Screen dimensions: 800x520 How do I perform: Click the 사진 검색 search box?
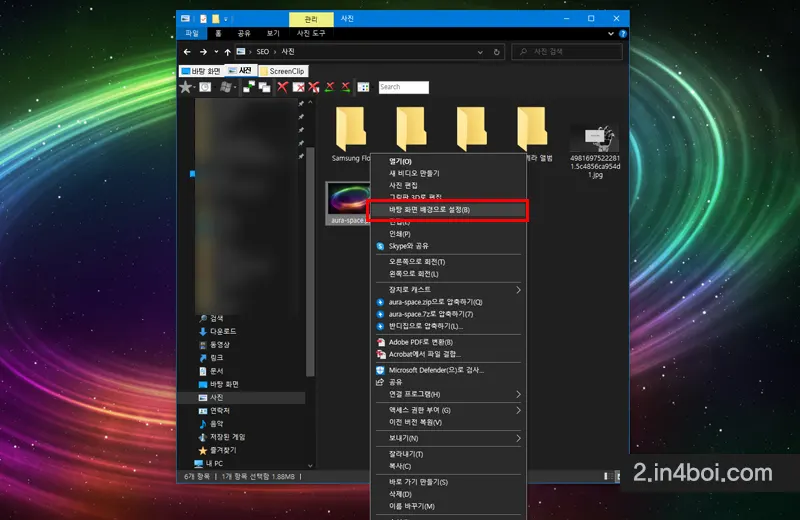pyautogui.click(x=567, y=52)
